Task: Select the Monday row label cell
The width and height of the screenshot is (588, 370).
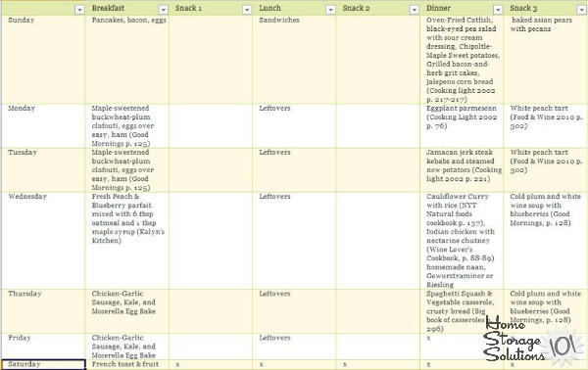Action: point(43,126)
